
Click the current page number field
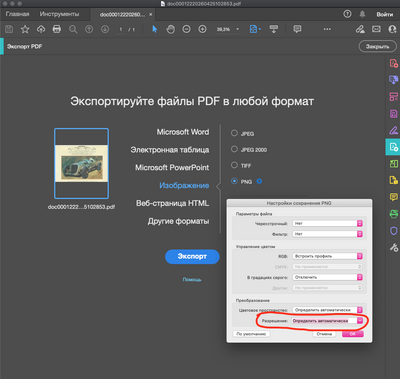[x=121, y=29]
